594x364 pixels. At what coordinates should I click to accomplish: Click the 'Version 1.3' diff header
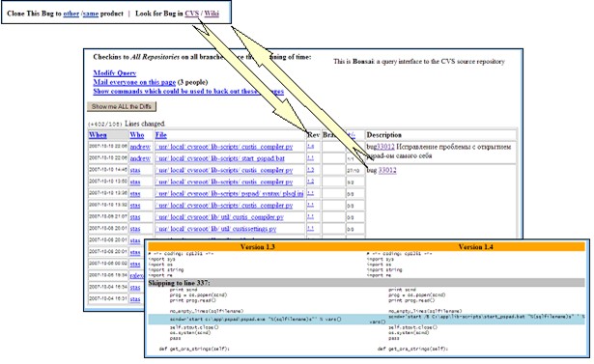tap(257, 247)
